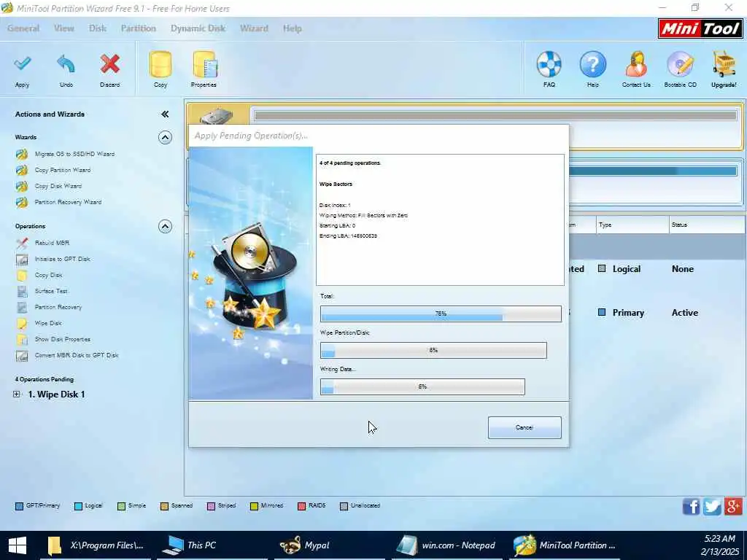Click the Total progress bar
The image size is (747, 560).
(x=441, y=314)
